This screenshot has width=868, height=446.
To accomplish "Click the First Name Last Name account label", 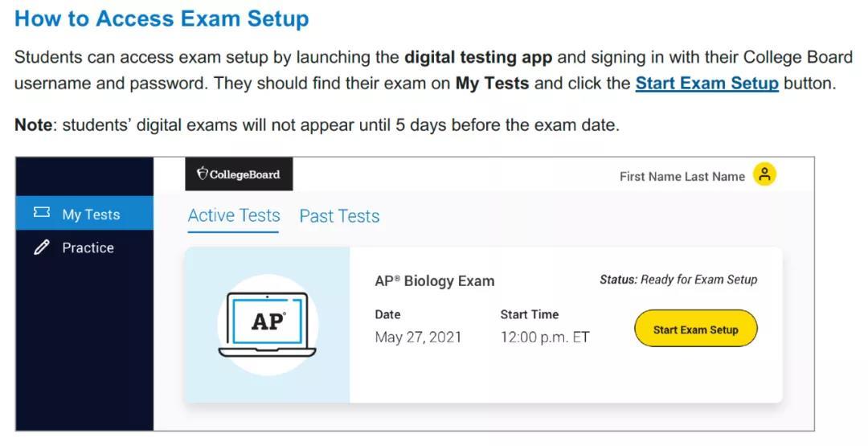I will [x=682, y=177].
